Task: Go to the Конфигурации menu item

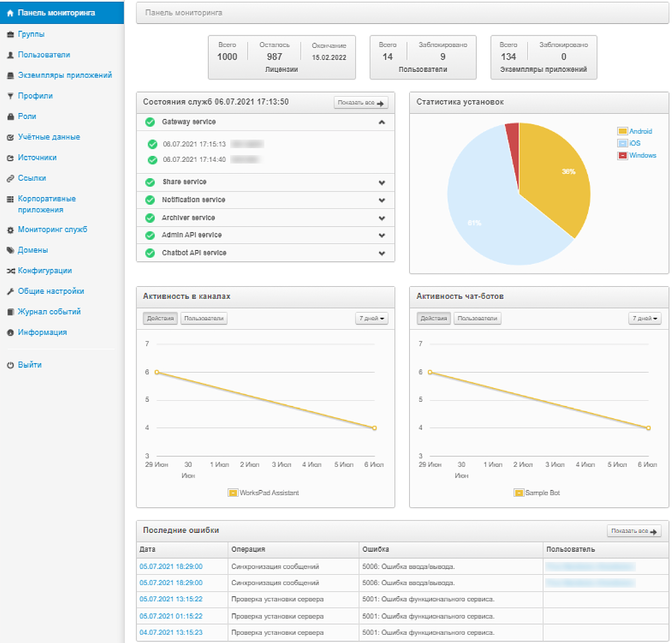Action: point(45,271)
